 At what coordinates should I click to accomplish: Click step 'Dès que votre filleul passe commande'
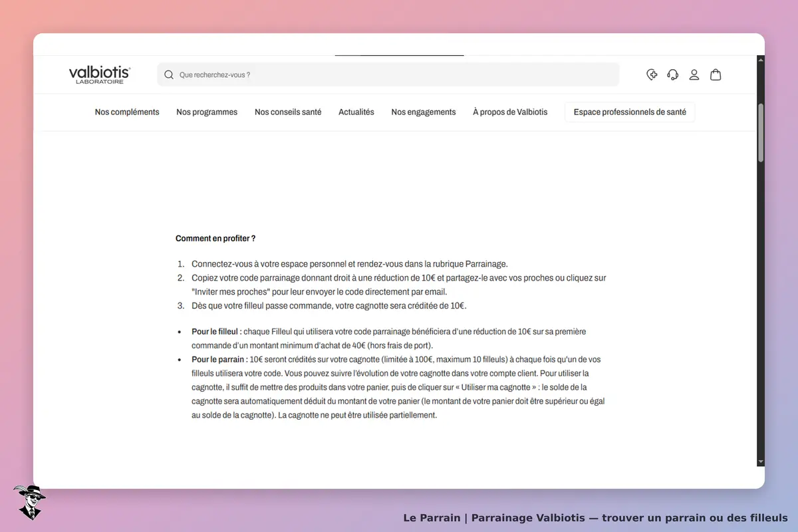(329, 306)
